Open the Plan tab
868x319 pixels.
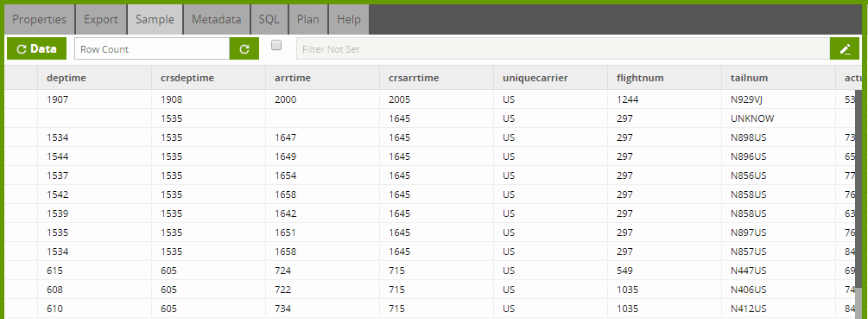coord(307,19)
